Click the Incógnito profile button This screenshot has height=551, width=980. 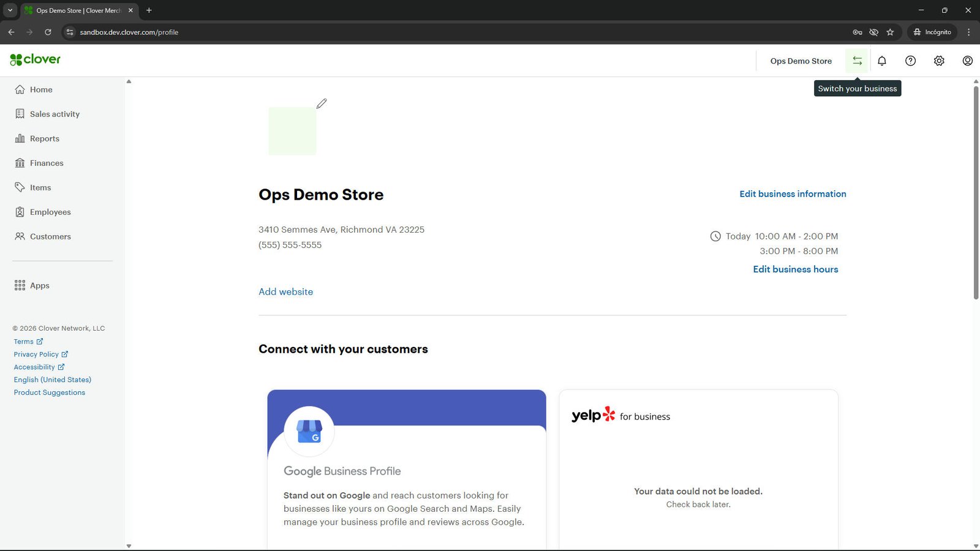tap(932, 32)
